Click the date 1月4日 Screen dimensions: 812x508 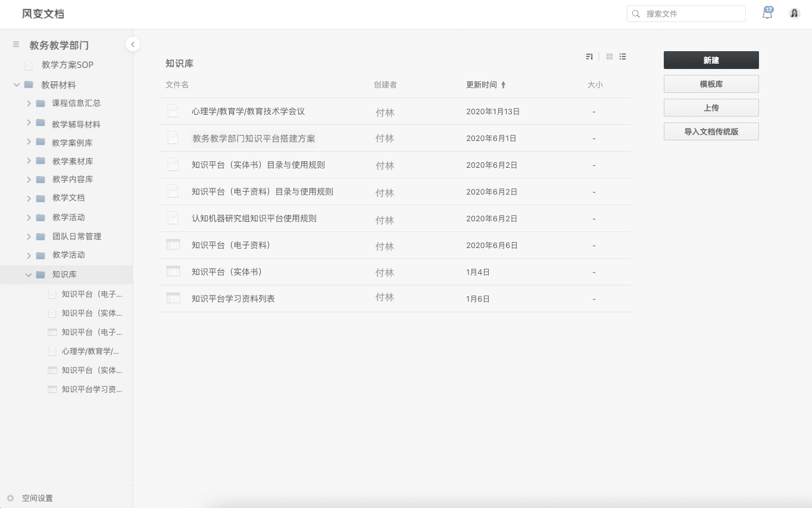click(478, 272)
